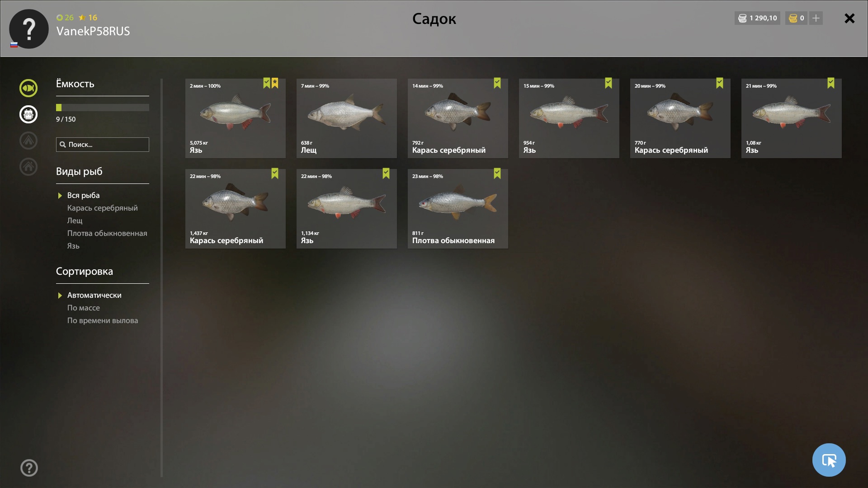
Task: Click the plus icon to add gold coins
Action: (x=816, y=18)
